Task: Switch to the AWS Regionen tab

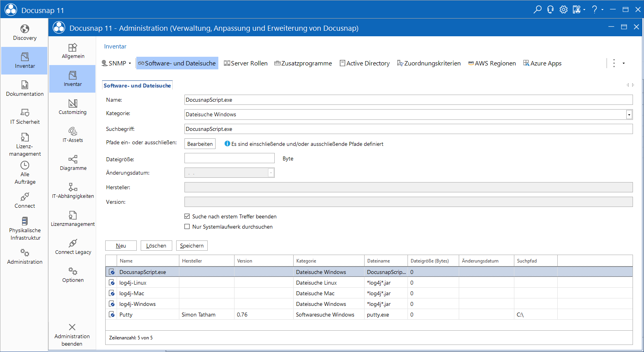Action: (x=491, y=63)
